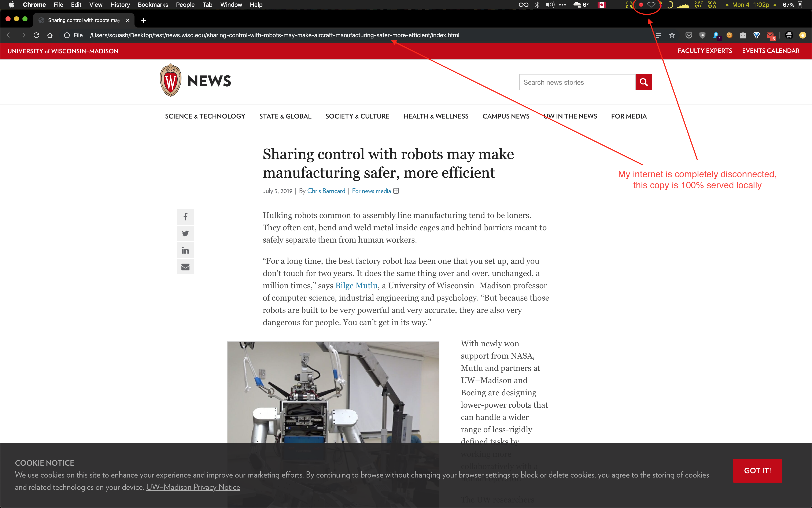Screen dimensions: 812x508
Task: Open the cookie extension icon
Action: [730, 35]
